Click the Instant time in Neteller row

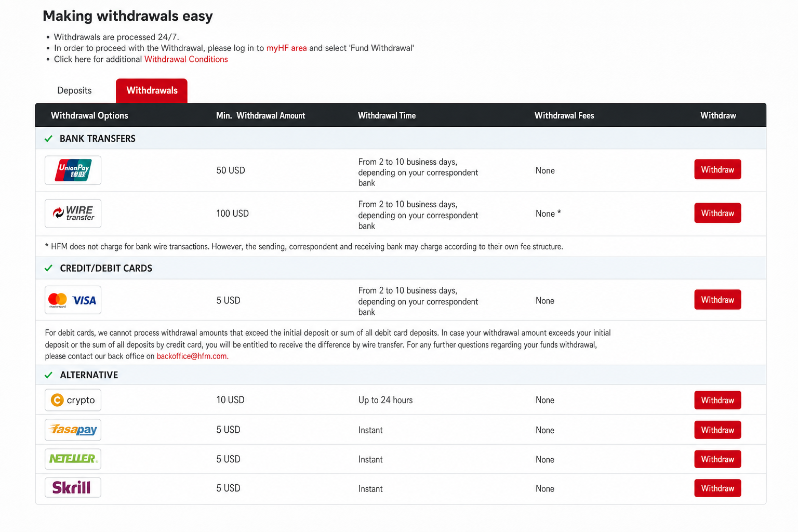(x=370, y=459)
